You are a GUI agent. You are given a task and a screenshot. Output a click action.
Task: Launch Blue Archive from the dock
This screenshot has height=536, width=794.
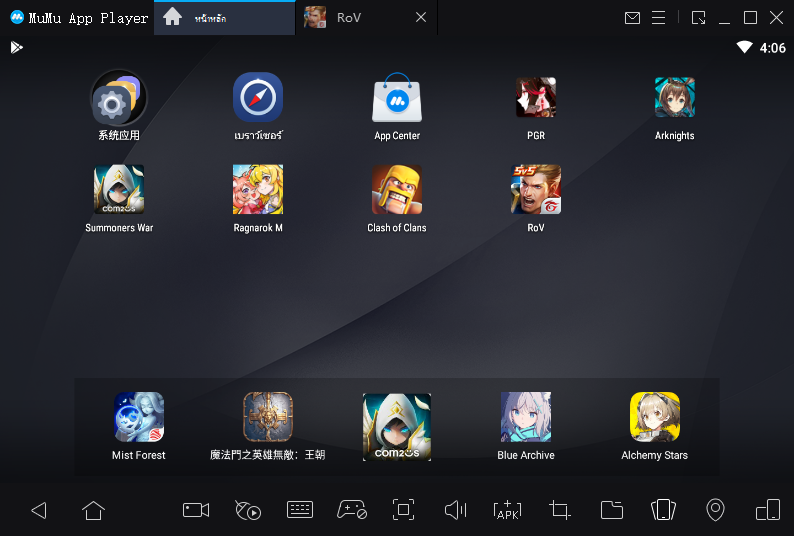click(525, 417)
